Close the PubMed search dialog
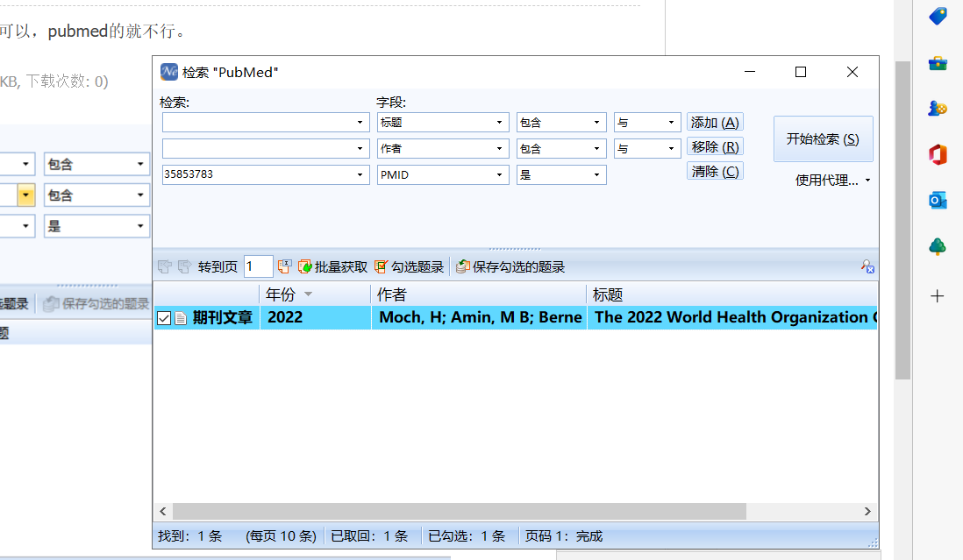Screen dimensions: 963x560 (x=852, y=72)
